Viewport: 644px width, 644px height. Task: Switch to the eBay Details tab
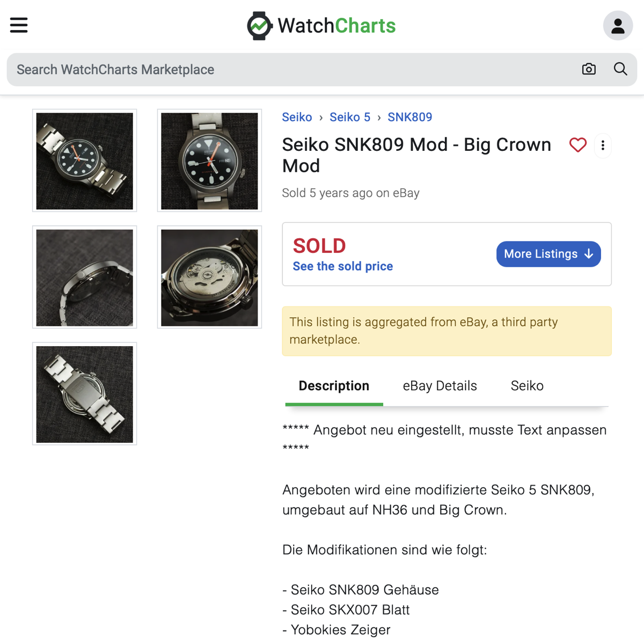point(440,386)
